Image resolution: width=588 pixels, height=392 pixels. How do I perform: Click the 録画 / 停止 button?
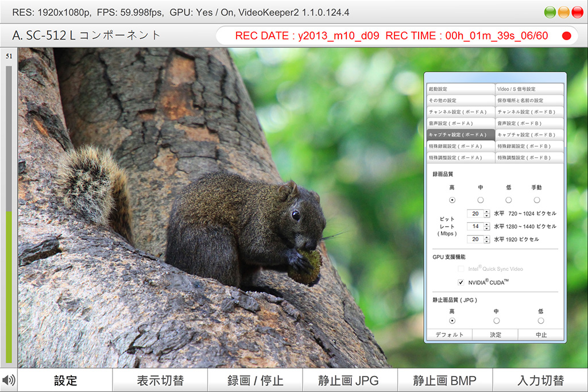(x=255, y=381)
